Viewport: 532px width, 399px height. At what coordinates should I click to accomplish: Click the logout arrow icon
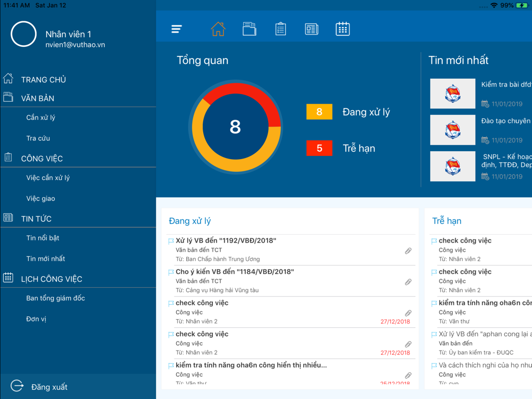17,386
